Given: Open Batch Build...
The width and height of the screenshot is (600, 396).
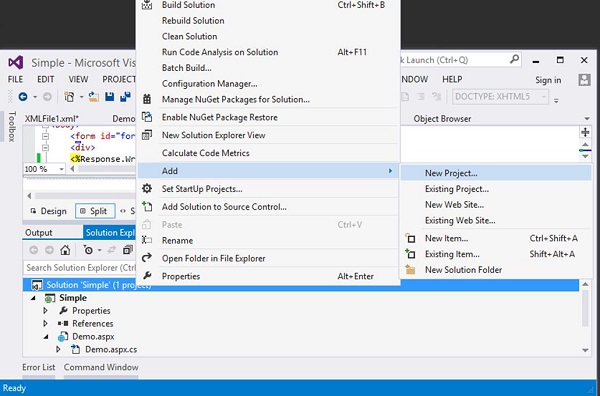Looking at the screenshot, I should click(x=269, y=68).
